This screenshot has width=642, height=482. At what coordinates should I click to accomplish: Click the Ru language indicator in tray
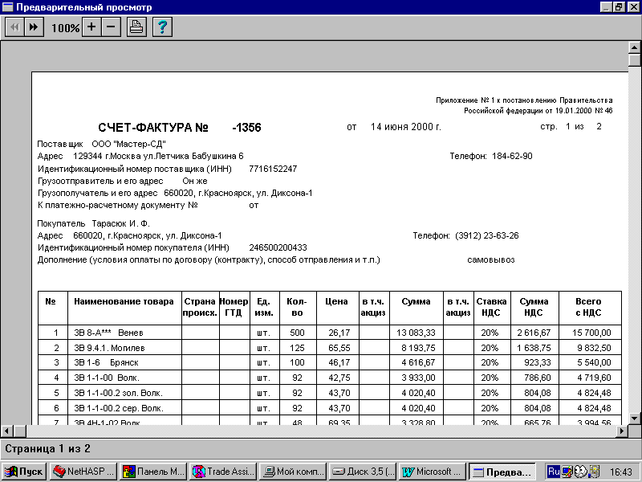(x=553, y=472)
